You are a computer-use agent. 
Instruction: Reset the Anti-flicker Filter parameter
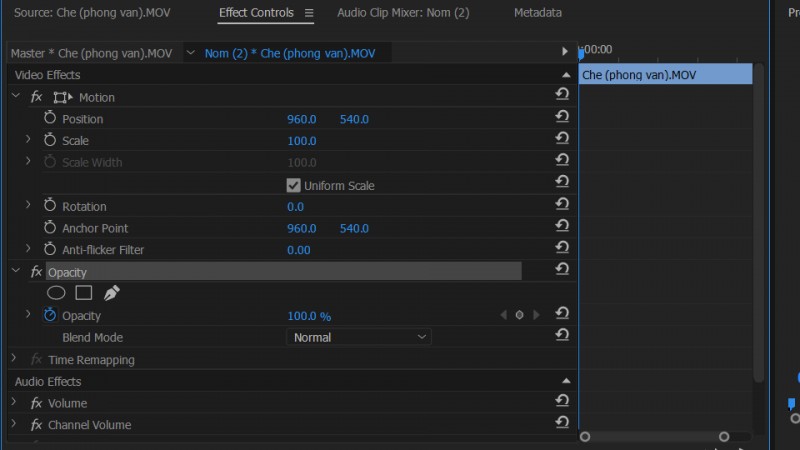click(x=562, y=247)
